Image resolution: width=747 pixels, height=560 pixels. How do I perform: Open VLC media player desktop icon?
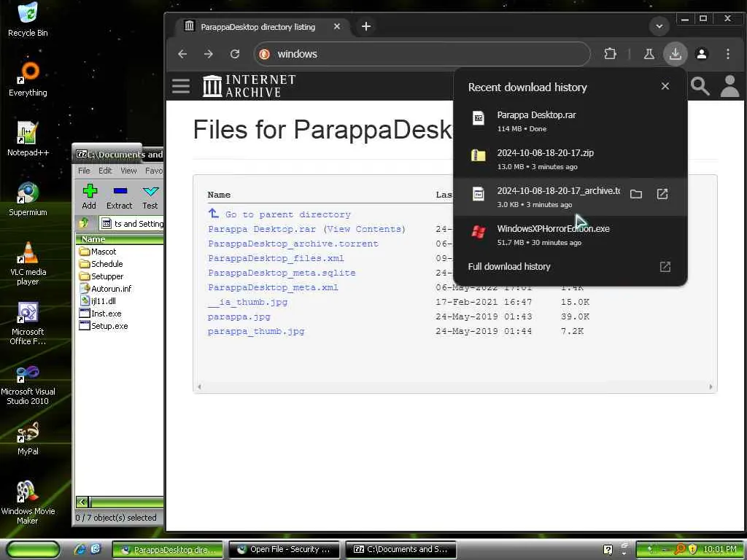click(x=28, y=263)
